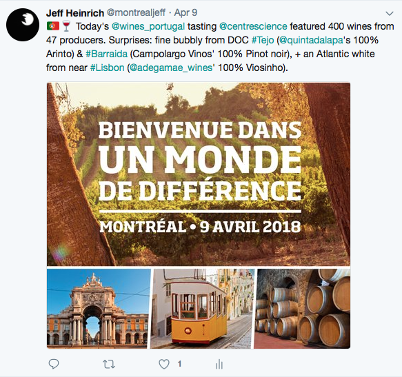The width and height of the screenshot is (402, 377).
Task: Click the reply speech bubble icon
Action: coord(54,364)
